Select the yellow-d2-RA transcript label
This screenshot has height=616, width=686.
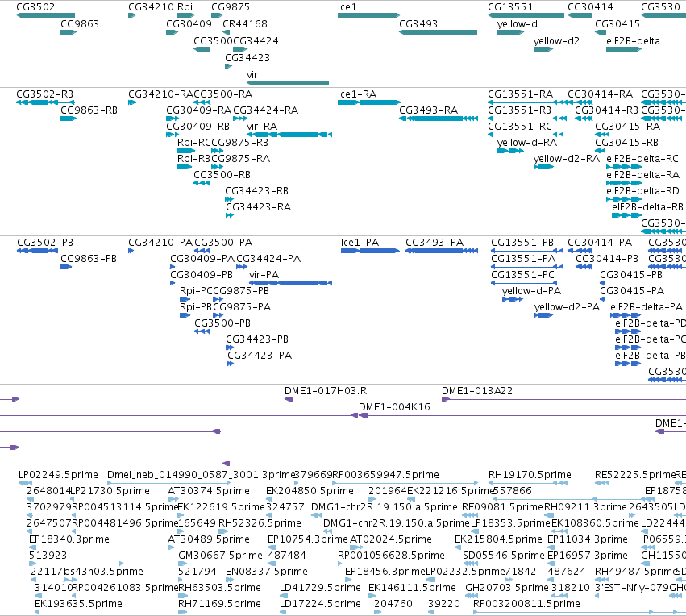coord(566,159)
